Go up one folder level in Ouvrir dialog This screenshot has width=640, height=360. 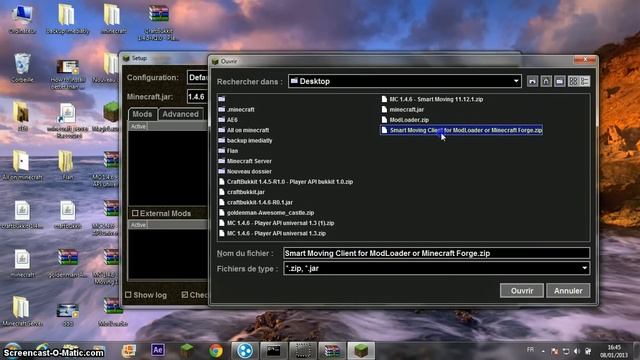click(x=532, y=81)
